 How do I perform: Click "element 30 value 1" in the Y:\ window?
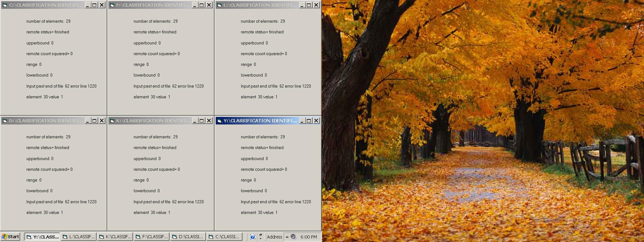(x=259, y=212)
